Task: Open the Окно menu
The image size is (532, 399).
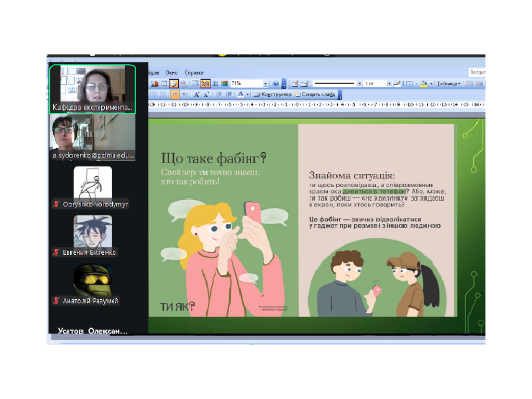Action: point(171,73)
